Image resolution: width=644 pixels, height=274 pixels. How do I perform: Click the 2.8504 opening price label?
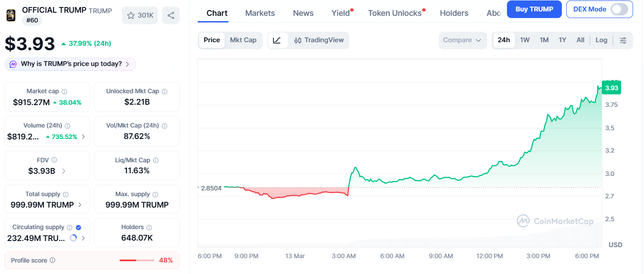tap(211, 188)
